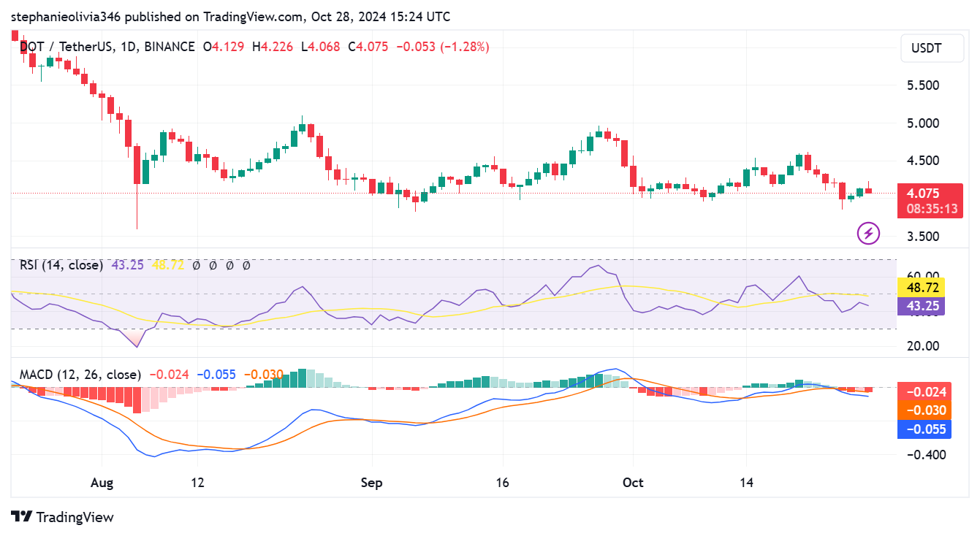Image resolution: width=980 pixels, height=536 pixels.
Task: Click the red MACD histogram tag -0.024
Action: 924,391
